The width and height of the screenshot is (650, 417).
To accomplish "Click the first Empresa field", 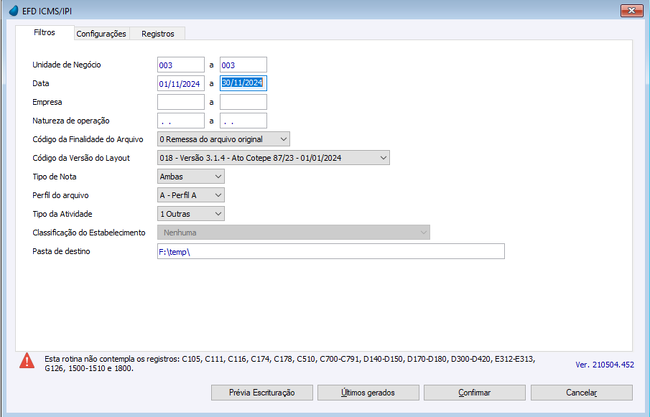I will (181, 102).
